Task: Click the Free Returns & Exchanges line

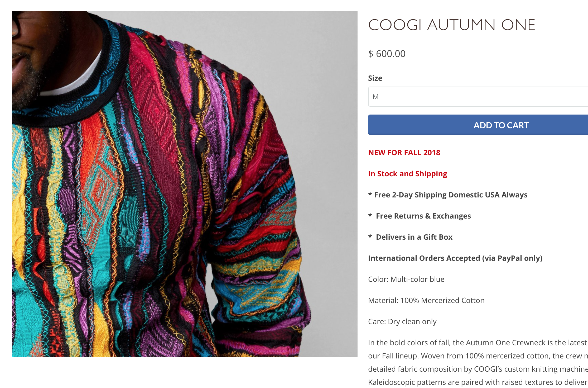Action: (x=423, y=216)
